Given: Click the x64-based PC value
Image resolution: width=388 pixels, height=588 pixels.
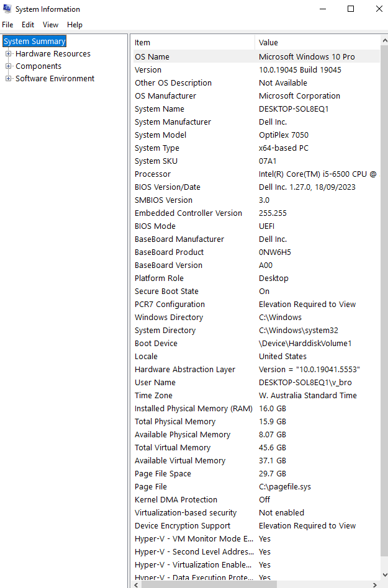Looking at the screenshot, I should point(284,148).
